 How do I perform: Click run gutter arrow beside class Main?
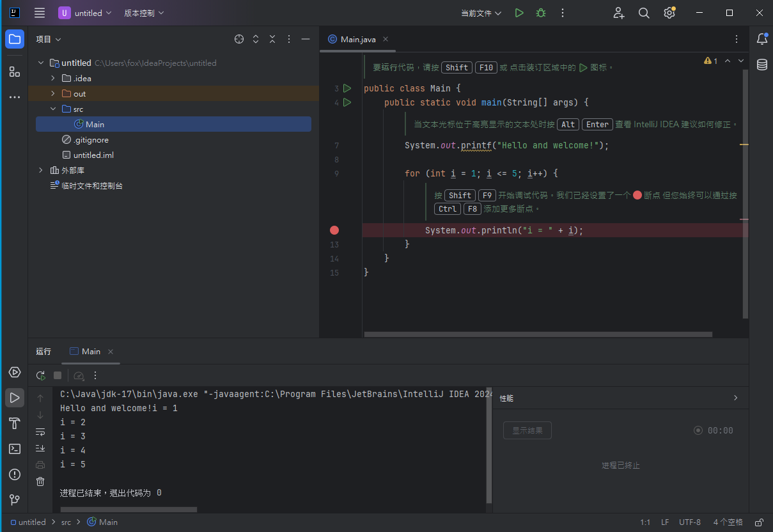point(347,88)
